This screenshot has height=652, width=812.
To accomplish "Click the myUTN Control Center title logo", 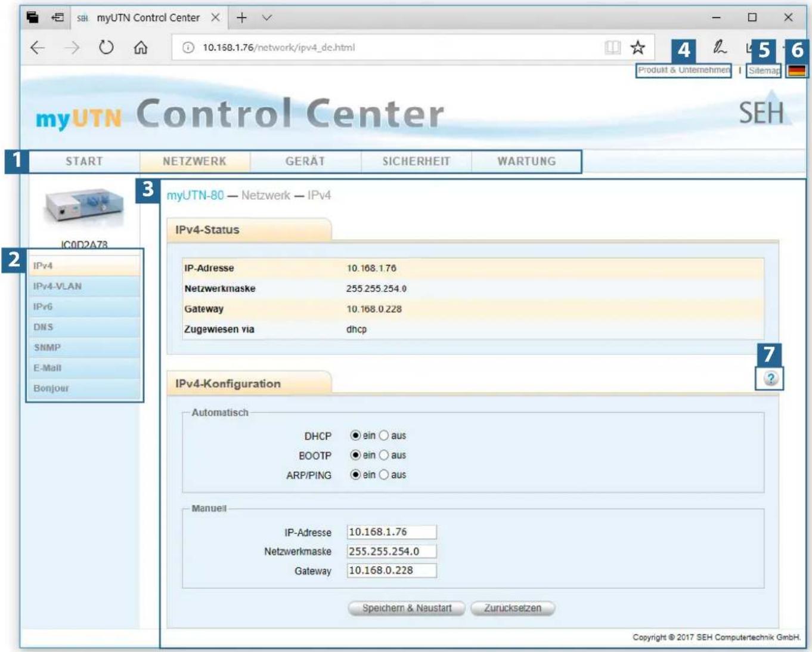I will [240, 114].
